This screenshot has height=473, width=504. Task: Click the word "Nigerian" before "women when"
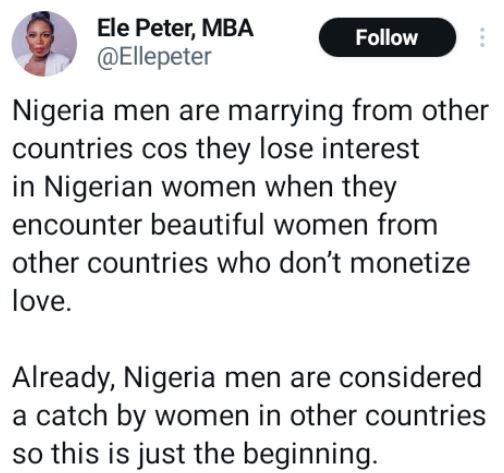tap(98, 188)
